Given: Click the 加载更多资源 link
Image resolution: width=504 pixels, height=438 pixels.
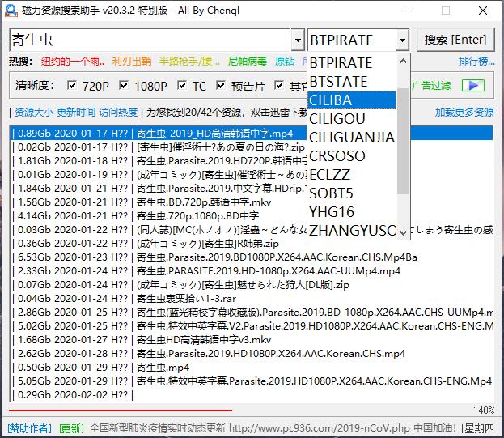Looking at the screenshot, I should [464, 112].
